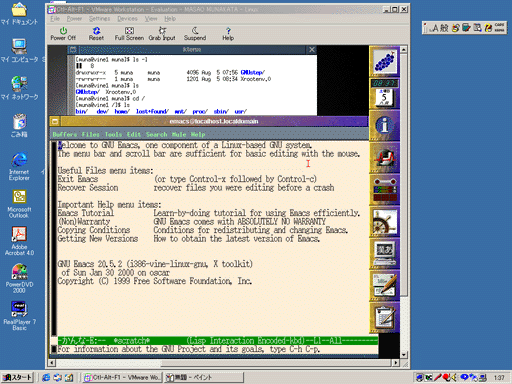Image resolution: width=512 pixels, height=384 pixels.
Task: Open the Recycle Bin desktop icon
Action: click(19, 126)
